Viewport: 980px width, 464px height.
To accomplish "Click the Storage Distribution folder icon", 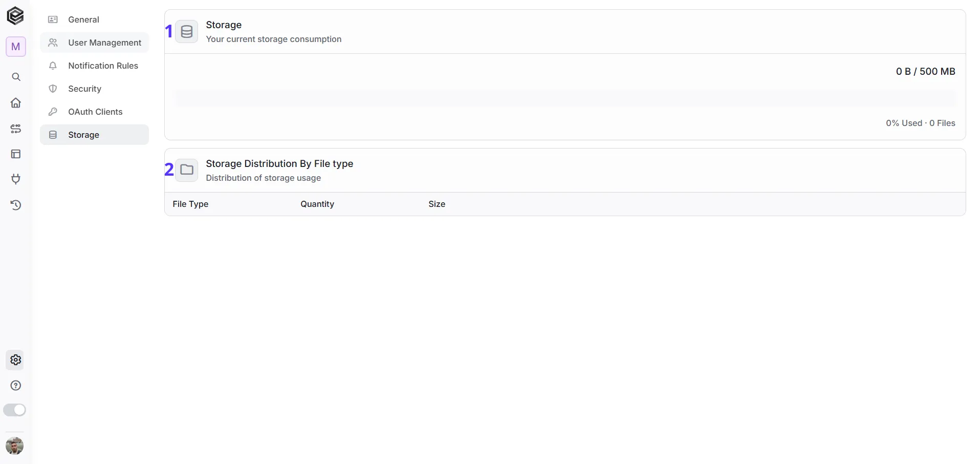I will coord(187,170).
